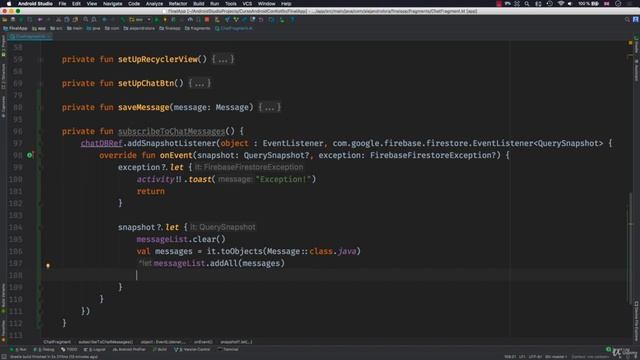
Task: Toggle the Terminal tool window
Action: click(229, 349)
